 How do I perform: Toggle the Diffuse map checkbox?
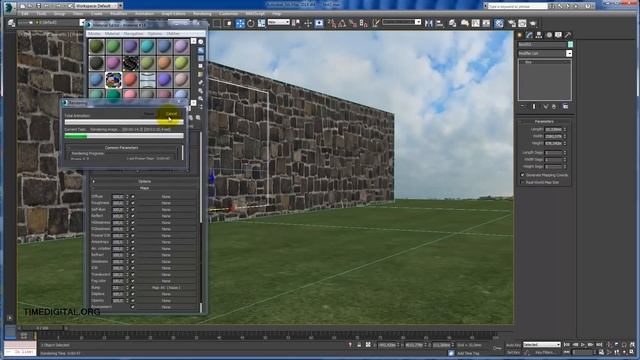click(x=133, y=197)
